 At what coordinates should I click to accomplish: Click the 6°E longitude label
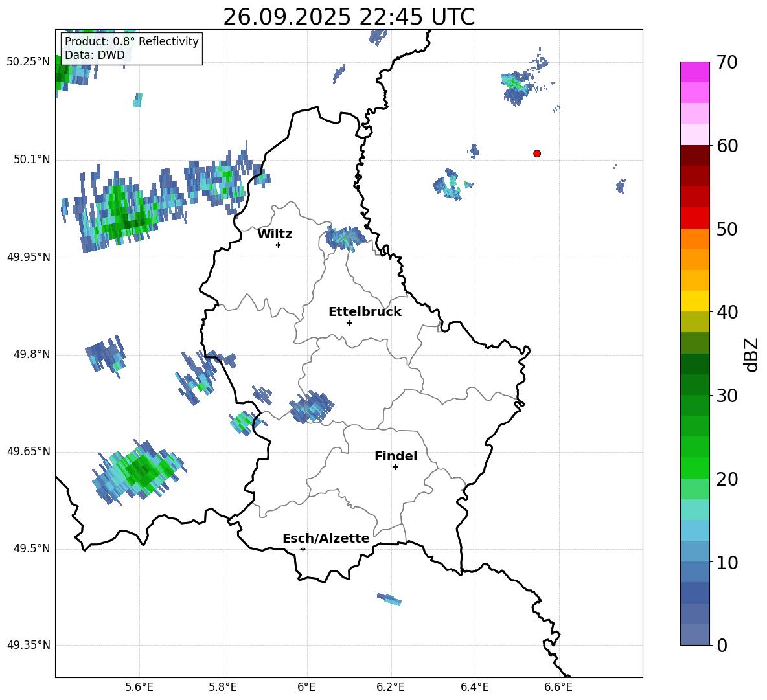pos(306,687)
